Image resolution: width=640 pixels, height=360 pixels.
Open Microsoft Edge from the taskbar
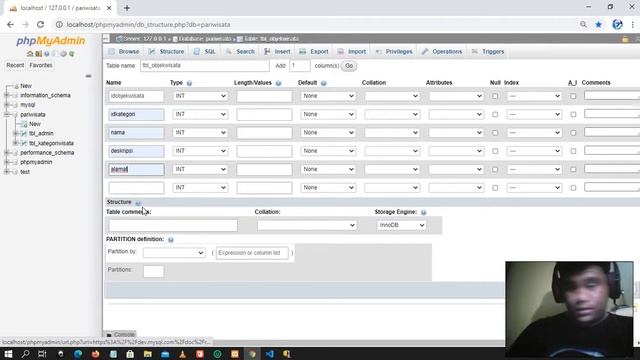pyautogui.click(x=78, y=354)
